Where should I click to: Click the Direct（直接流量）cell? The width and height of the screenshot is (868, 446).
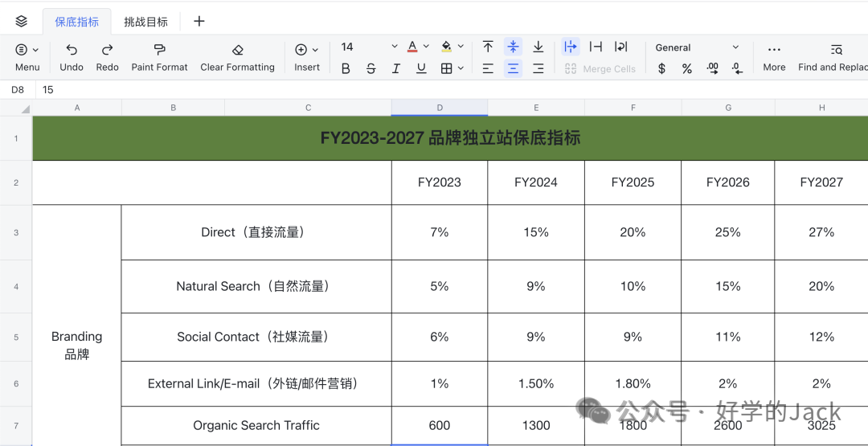pos(256,232)
